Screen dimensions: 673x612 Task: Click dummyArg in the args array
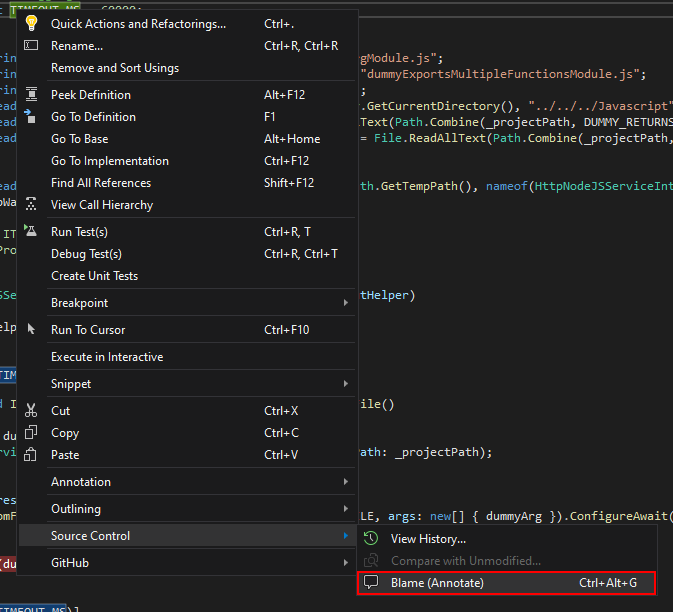(x=513, y=516)
